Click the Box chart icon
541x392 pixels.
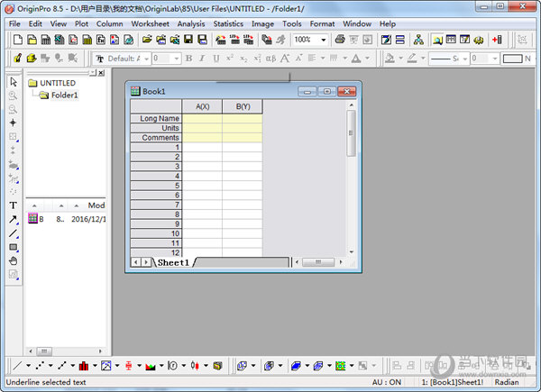point(129,366)
